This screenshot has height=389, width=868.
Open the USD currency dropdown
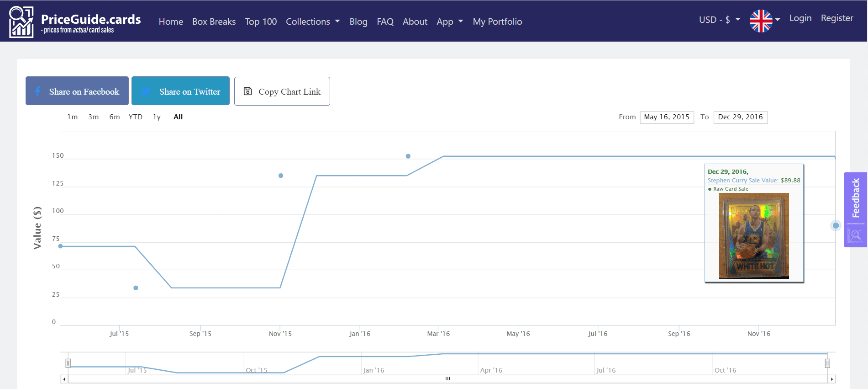click(720, 20)
